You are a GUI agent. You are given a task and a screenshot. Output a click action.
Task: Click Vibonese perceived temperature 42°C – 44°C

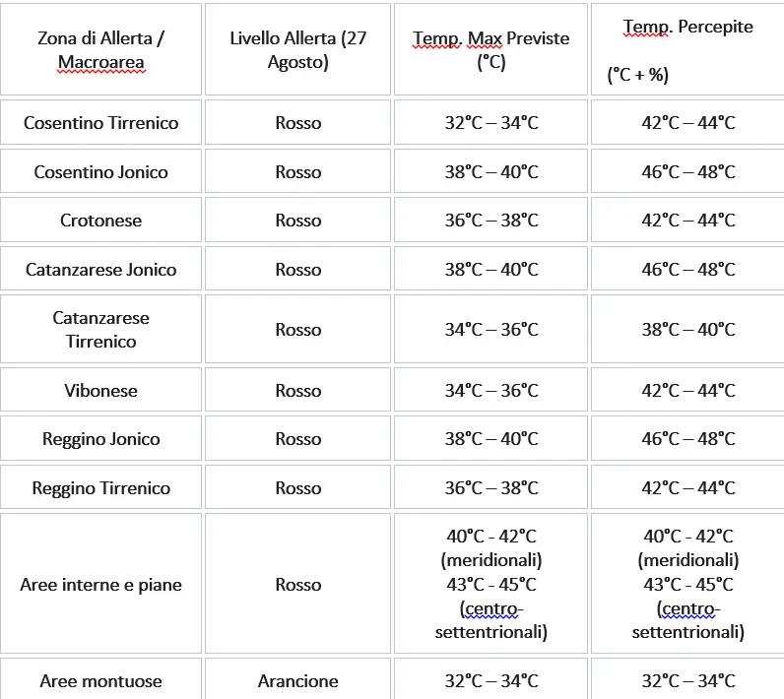[687, 390]
